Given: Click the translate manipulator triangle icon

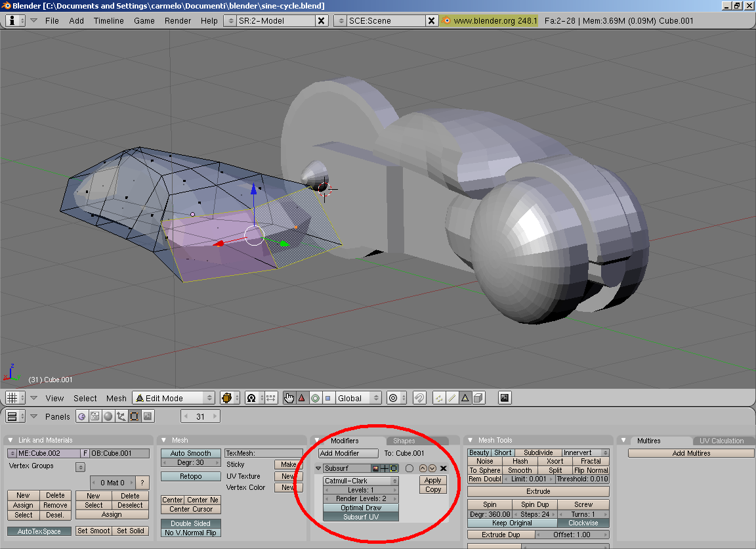Looking at the screenshot, I should click(x=302, y=398).
